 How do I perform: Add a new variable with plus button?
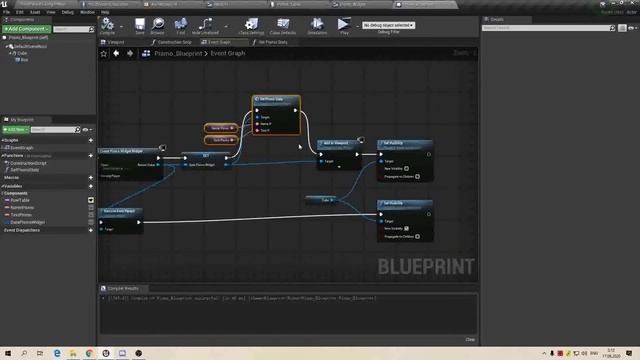tap(91, 186)
